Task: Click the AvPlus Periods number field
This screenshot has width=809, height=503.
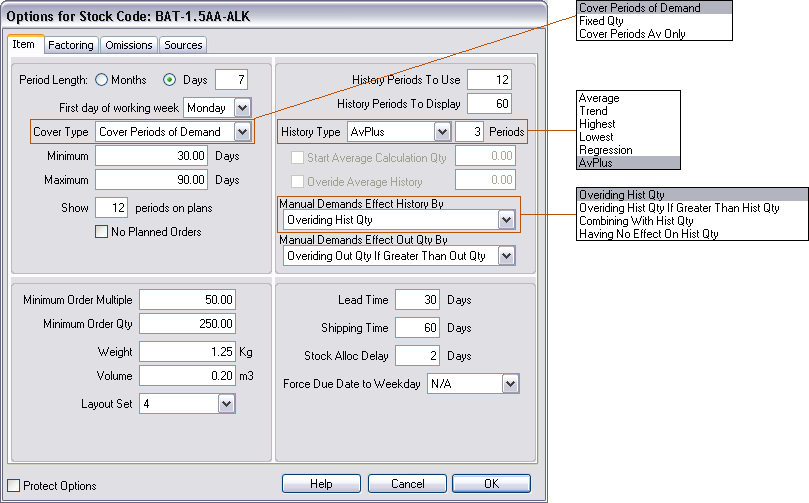Action: 470,132
